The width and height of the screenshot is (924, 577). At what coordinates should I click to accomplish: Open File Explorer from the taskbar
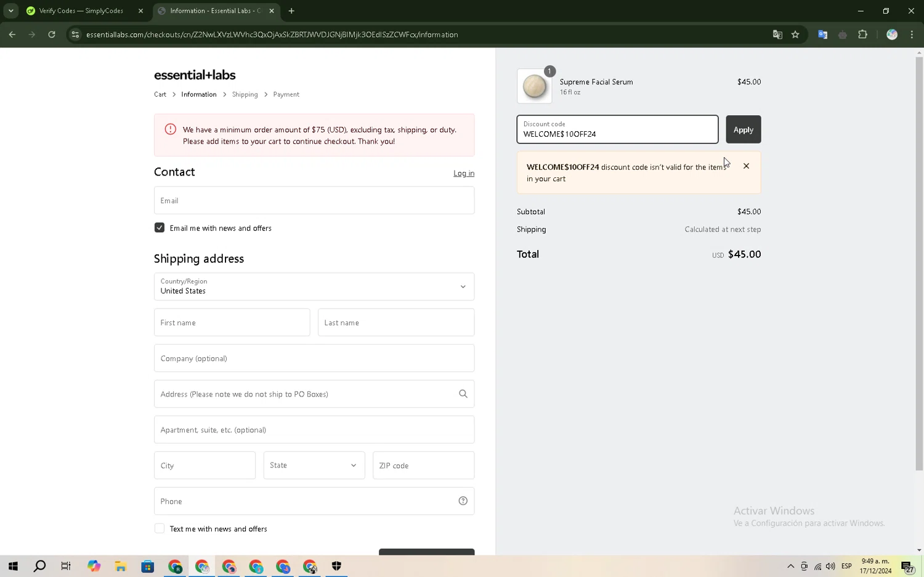point(121,566)
